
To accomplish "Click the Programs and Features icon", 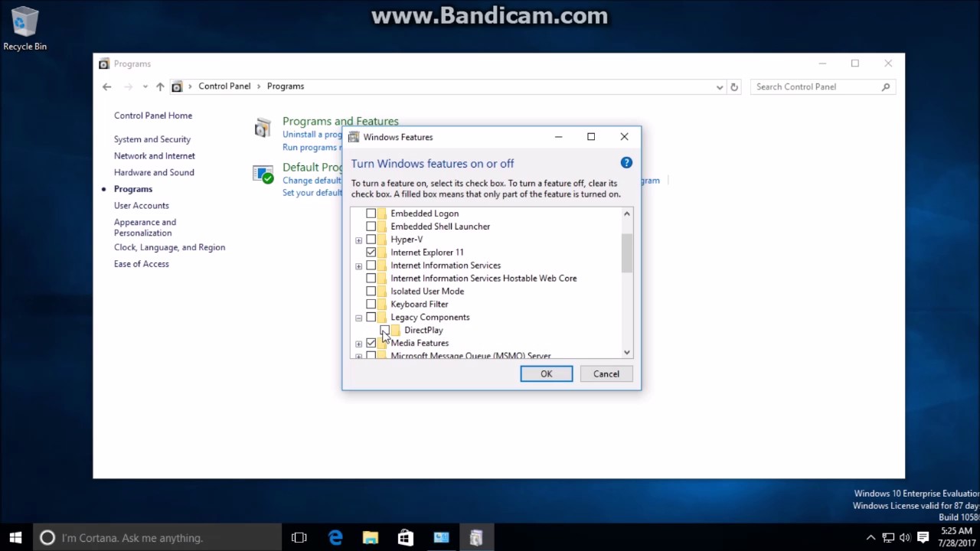I will 263,128.
